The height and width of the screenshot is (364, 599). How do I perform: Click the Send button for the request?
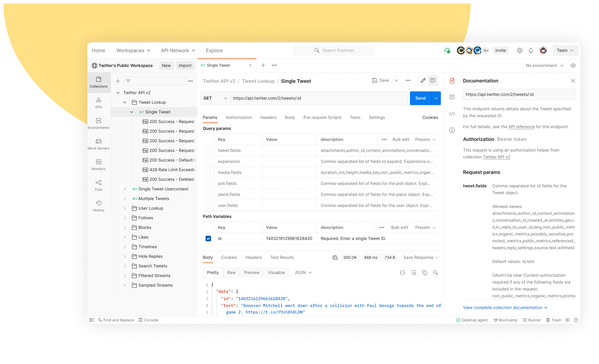click(420, 98)
